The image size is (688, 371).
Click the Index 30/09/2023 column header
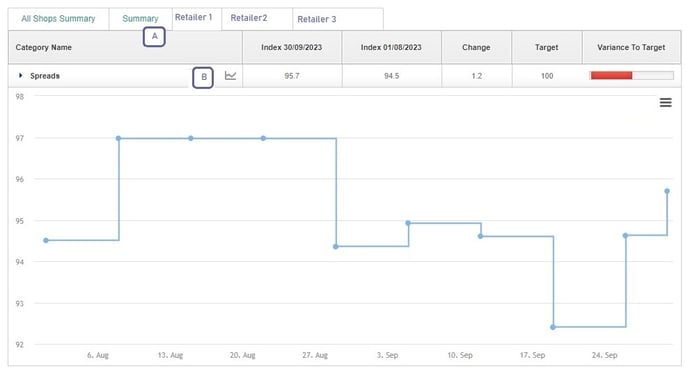pos(292,47)
